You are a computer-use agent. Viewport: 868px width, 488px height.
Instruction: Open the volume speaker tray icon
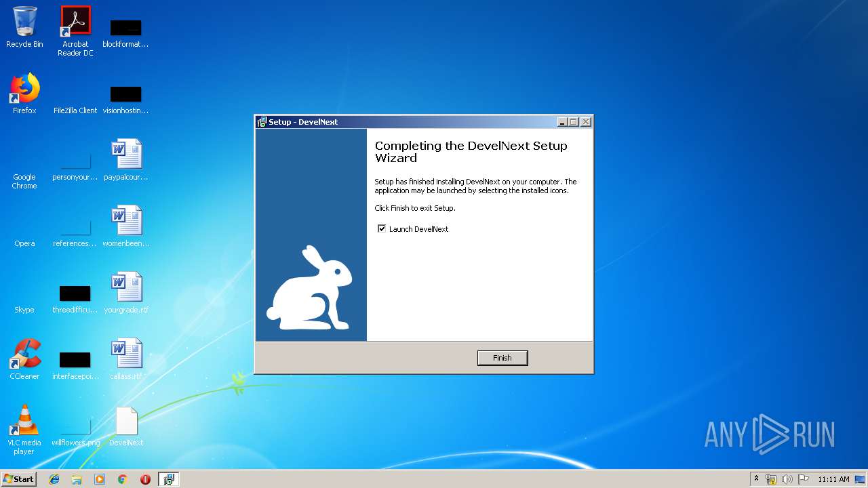787,479
